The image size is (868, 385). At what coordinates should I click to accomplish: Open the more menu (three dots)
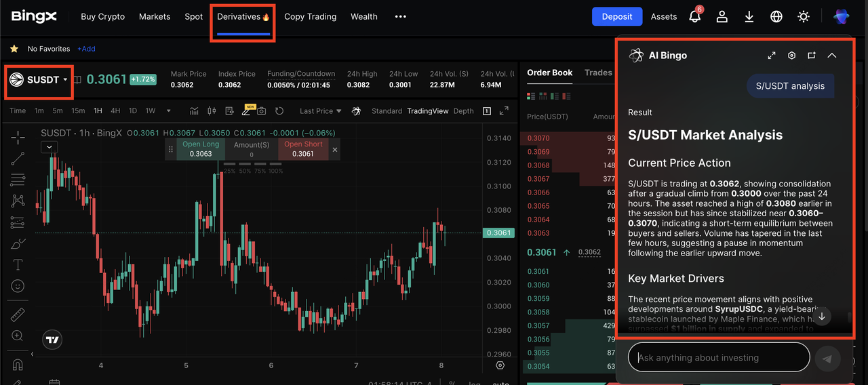click(x=400, y=16)
